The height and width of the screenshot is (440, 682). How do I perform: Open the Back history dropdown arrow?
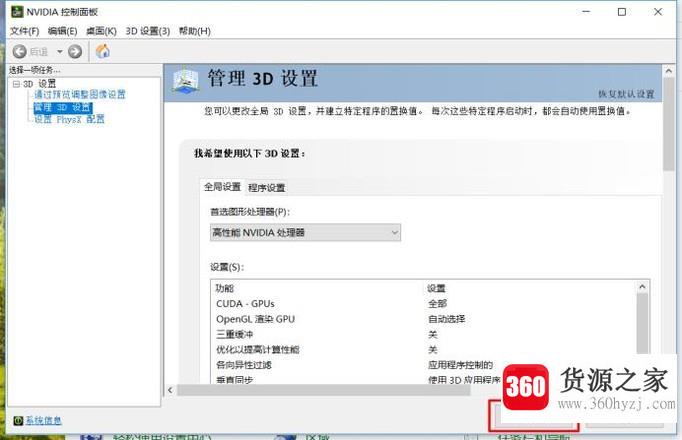pyautogui.click(x=60, y=52)
